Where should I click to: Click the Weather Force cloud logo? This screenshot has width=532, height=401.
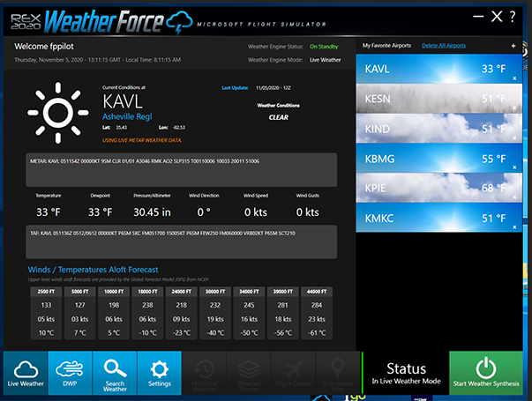coord(179,22)
